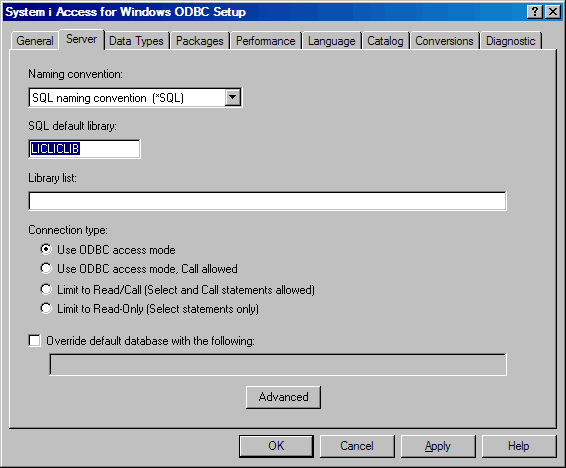Click the override database name field
The width and height of the screenshot is (566, 468).
(278, 365)
